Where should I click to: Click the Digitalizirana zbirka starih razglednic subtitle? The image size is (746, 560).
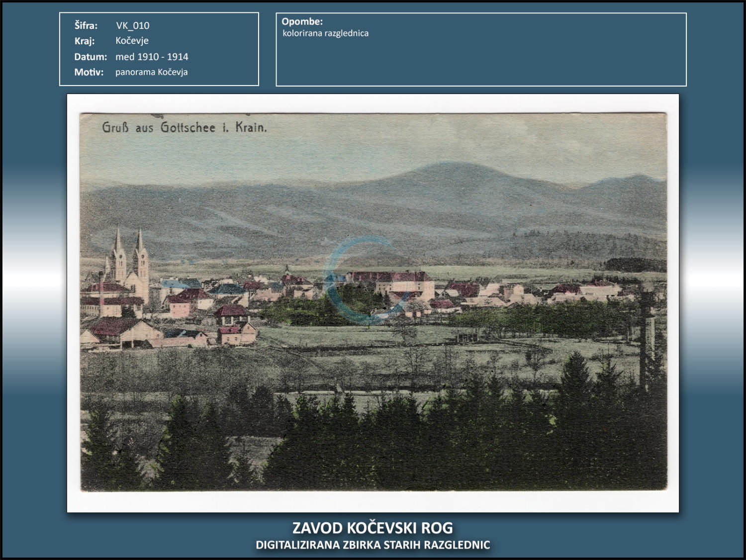click(x=373, y=545)
